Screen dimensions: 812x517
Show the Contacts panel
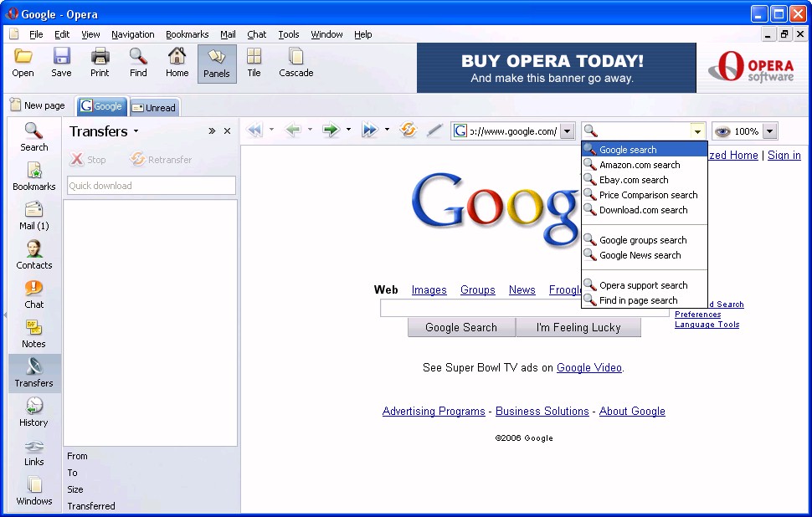click(34, 254)
